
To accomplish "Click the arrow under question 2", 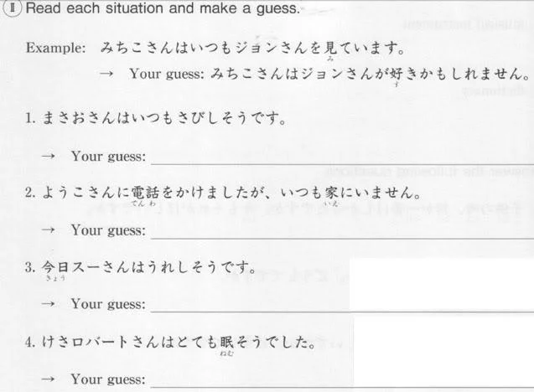I will 48,230.
